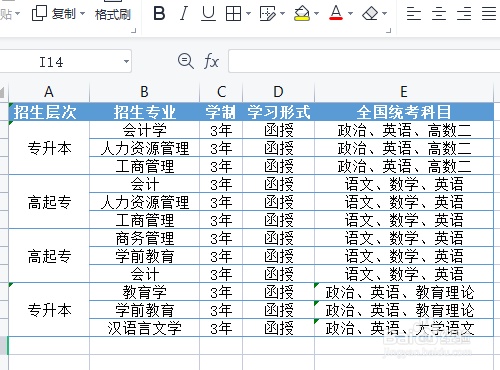Select header cell 学习形式
500x370 pixels.
click(278, 112)
